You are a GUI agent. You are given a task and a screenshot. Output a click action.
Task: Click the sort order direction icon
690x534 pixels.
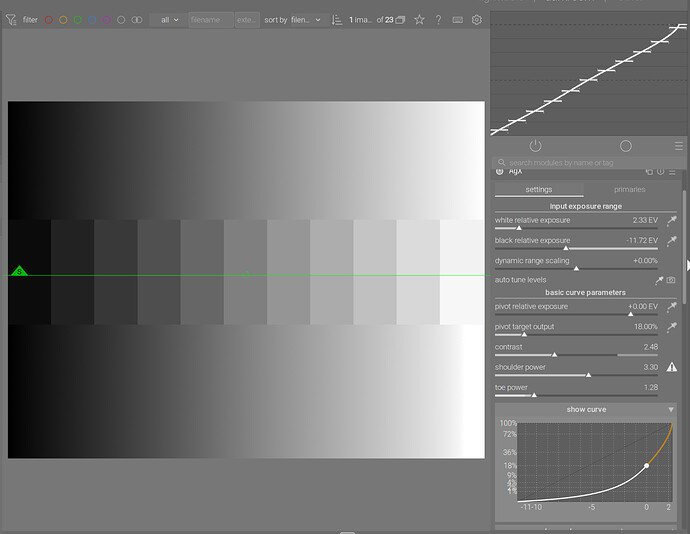click(337, 20)
